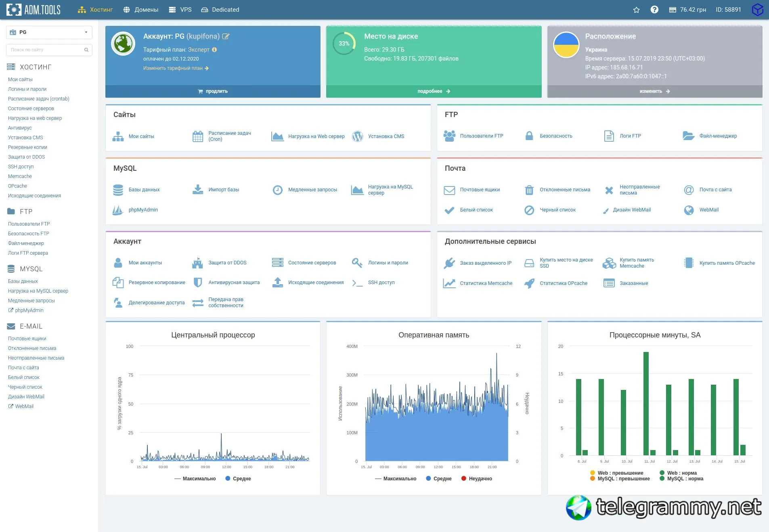Open the WordPress Установка CMS icon
The height and width of the screenshot is (532, 769).
tap(357, 136)
